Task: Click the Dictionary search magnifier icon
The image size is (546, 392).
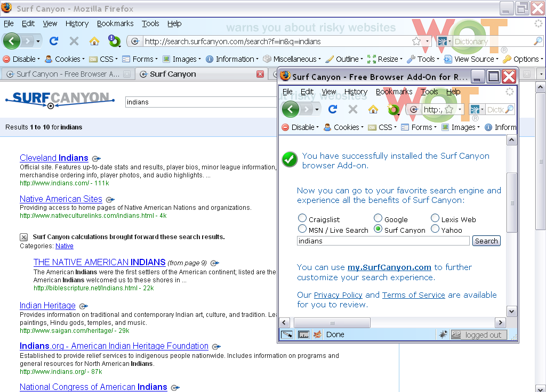Action: (538, 41)
